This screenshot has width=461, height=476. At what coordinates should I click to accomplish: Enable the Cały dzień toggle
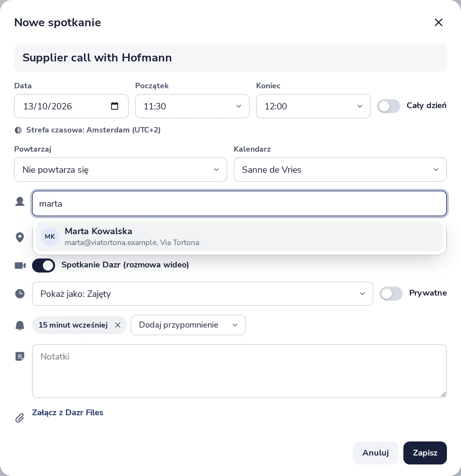coord(389,106)
